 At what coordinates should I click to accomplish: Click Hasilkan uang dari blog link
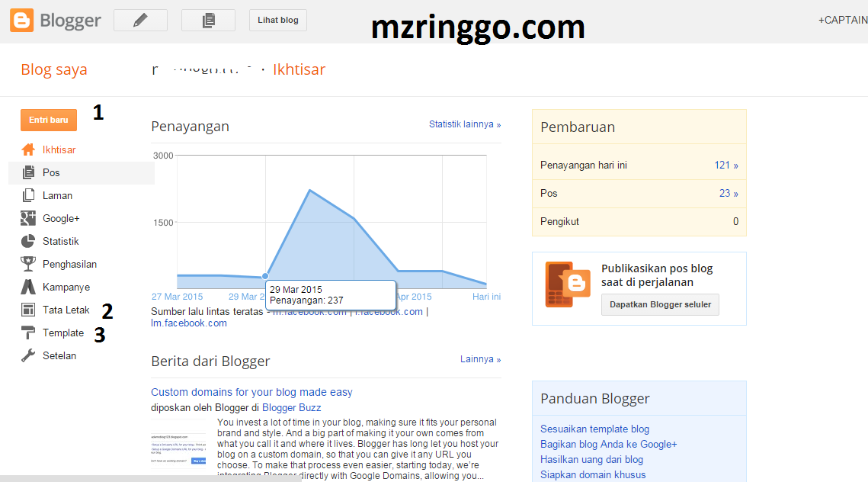(x=592, y=459)
